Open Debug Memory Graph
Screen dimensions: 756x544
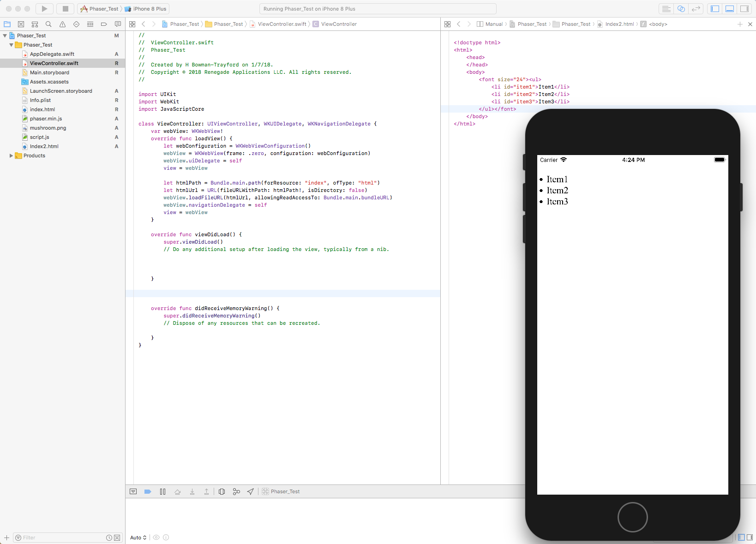tap(236, 491)
